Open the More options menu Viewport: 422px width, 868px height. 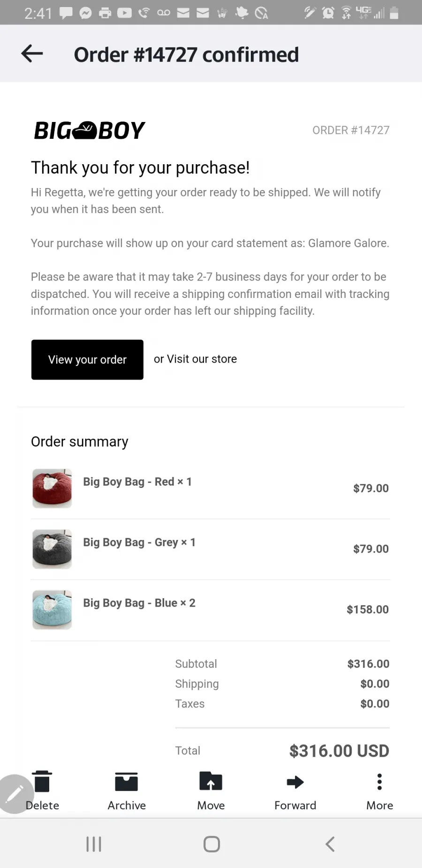click(380, 791)
